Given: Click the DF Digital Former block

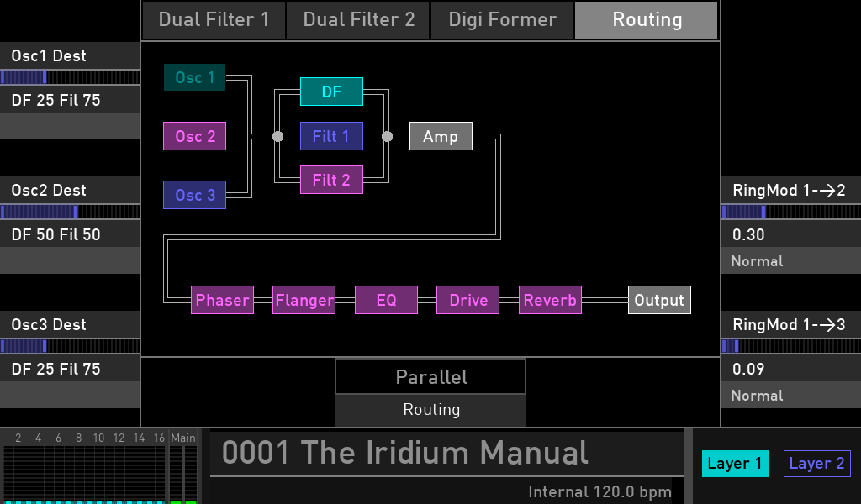Looking at the screenshot, I should (x=331, y=92).
